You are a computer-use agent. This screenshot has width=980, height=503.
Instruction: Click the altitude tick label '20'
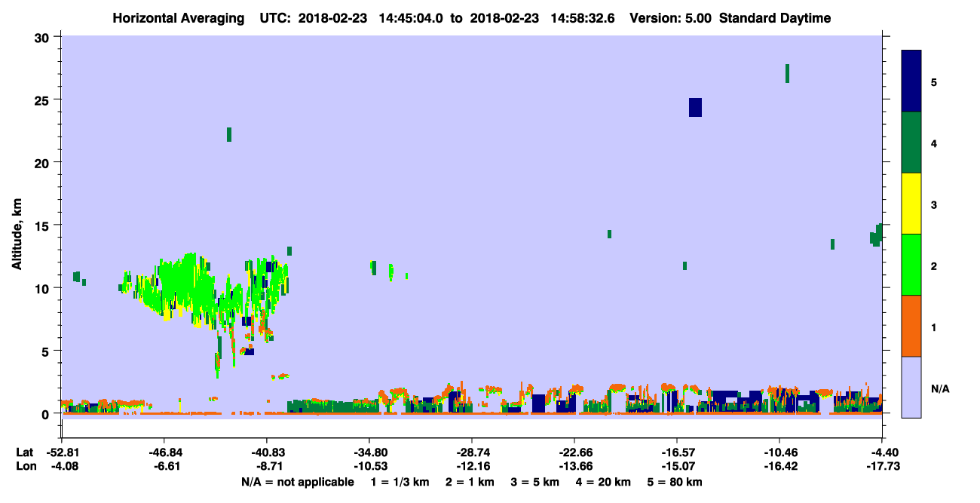pos(44,162)
